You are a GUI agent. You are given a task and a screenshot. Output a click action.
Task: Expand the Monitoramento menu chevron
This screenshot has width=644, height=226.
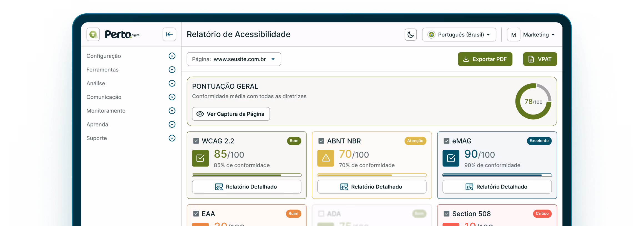tap(172, 111)
